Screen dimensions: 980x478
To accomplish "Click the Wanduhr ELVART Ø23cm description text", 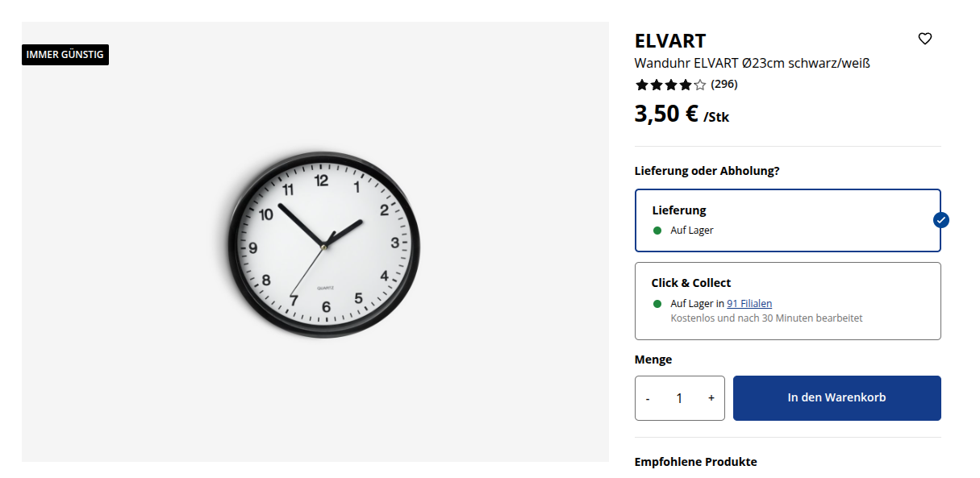I will tap(752, 63).
